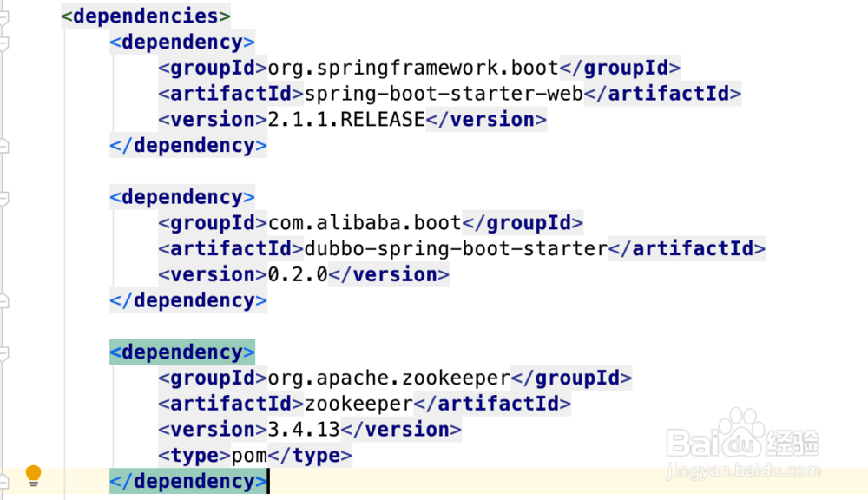Click the version value 2.1.1.RELEASE
This screenshot has height=500, width=868.
346,120
